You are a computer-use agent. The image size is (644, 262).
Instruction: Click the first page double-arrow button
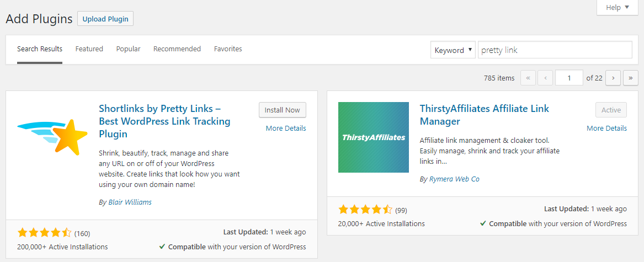tap(528, 78)
